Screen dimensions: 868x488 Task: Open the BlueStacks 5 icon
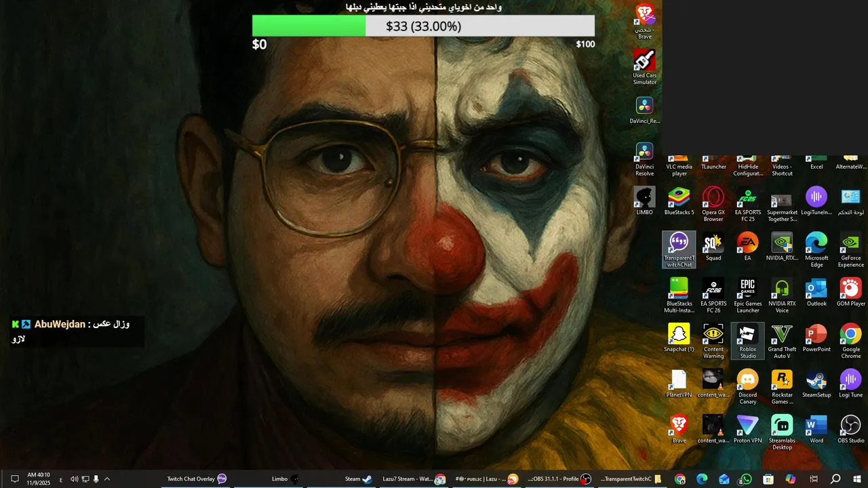pos(679,201)
